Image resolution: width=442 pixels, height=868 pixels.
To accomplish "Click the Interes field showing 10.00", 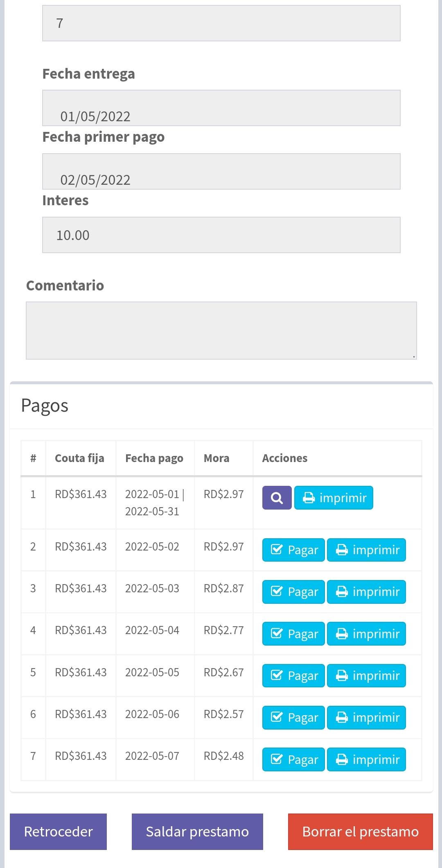I will pyautogui.click(x=221, y=235).
